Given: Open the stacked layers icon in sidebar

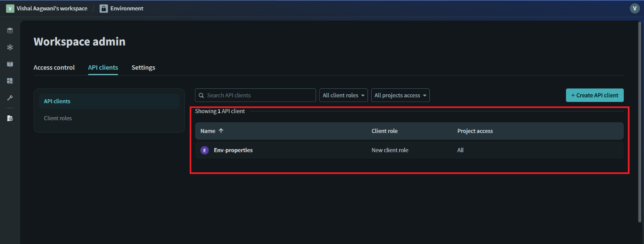Looking at the screenshot, I should [x=10, y=31].
